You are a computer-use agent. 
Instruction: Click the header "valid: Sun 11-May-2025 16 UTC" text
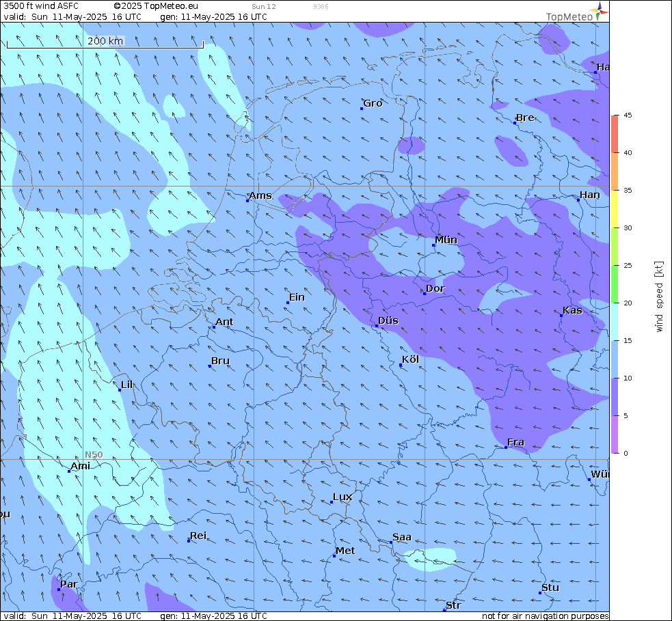tap(72, 16)
